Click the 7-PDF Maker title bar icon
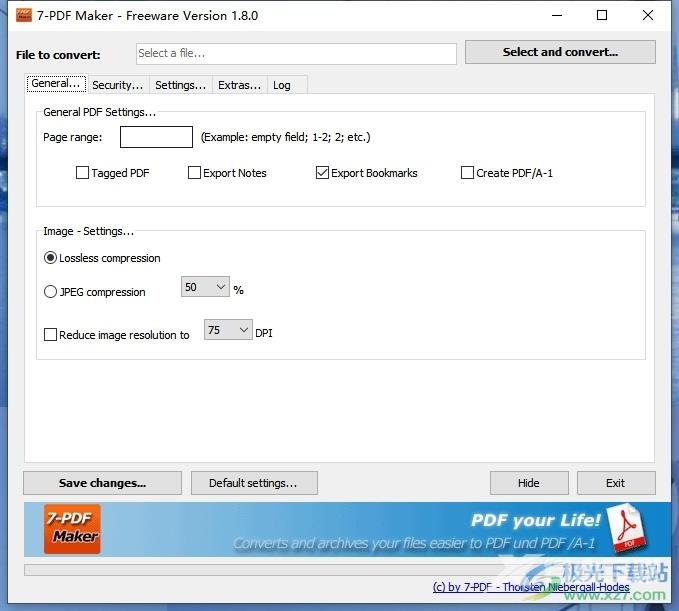Screen dimensions: 679x611 (x=24, y=15)
